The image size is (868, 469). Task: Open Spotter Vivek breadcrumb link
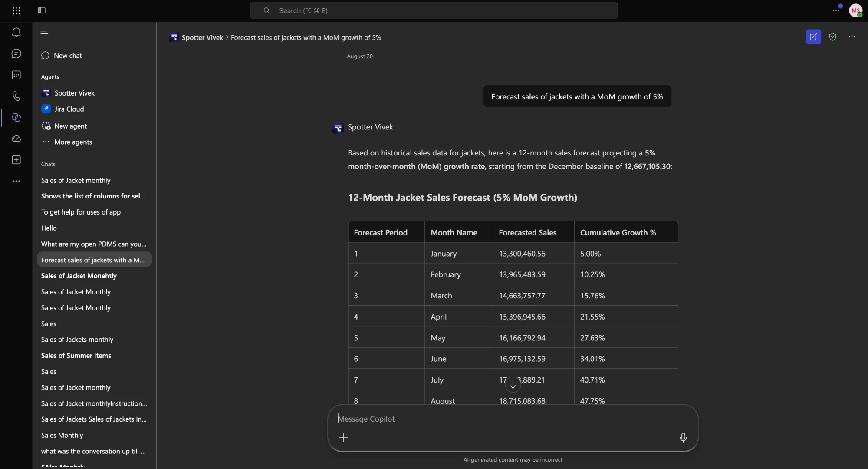point(202,37)
